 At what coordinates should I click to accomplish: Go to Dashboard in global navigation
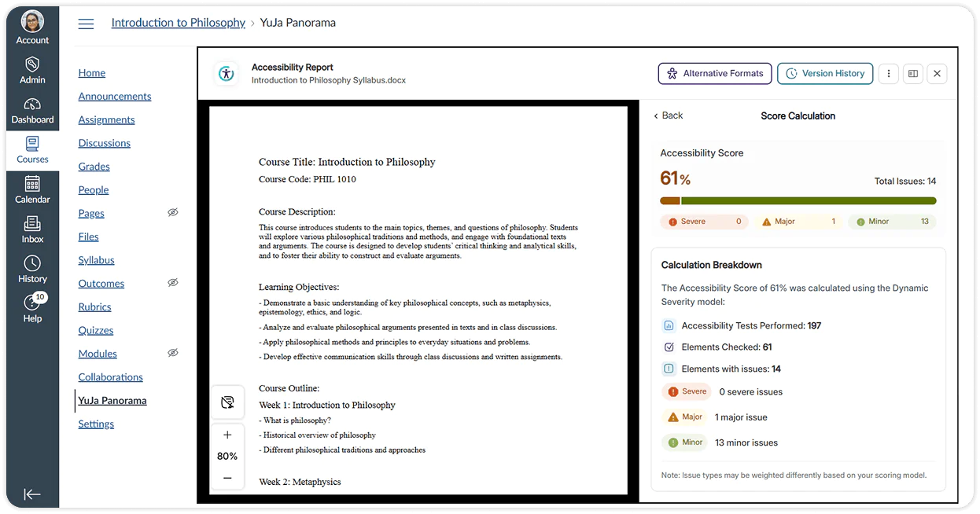coord(32,110)
